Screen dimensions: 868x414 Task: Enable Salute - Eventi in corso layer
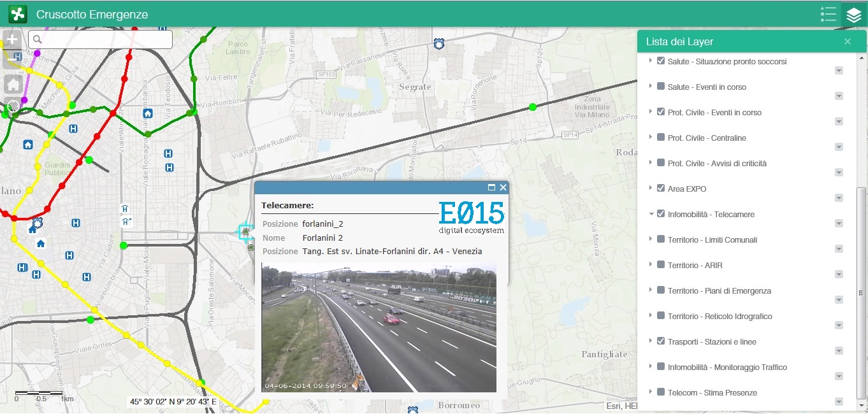[x=661, y=86]
